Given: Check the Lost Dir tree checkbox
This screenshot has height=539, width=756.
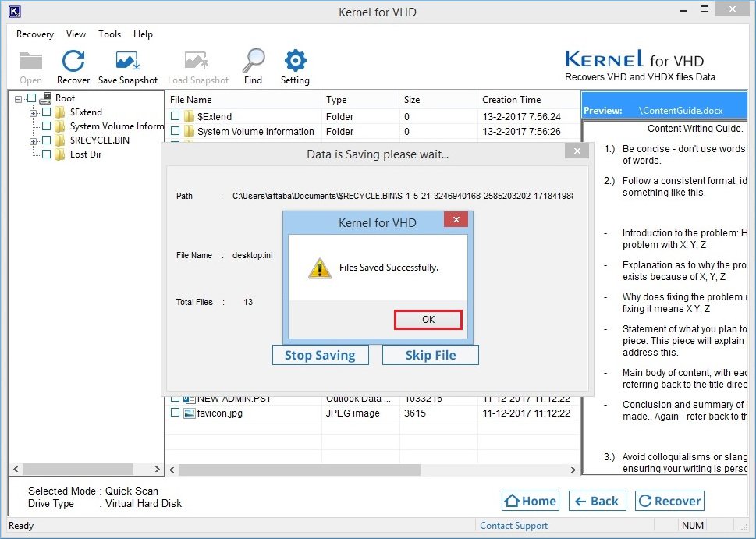Looking at the screenshot, I should (46, 154).
